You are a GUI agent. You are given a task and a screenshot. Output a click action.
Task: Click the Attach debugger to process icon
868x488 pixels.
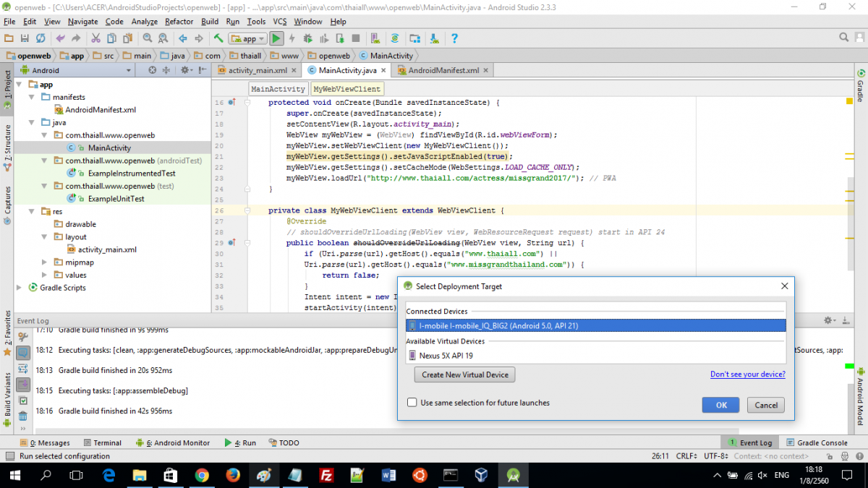340,38
